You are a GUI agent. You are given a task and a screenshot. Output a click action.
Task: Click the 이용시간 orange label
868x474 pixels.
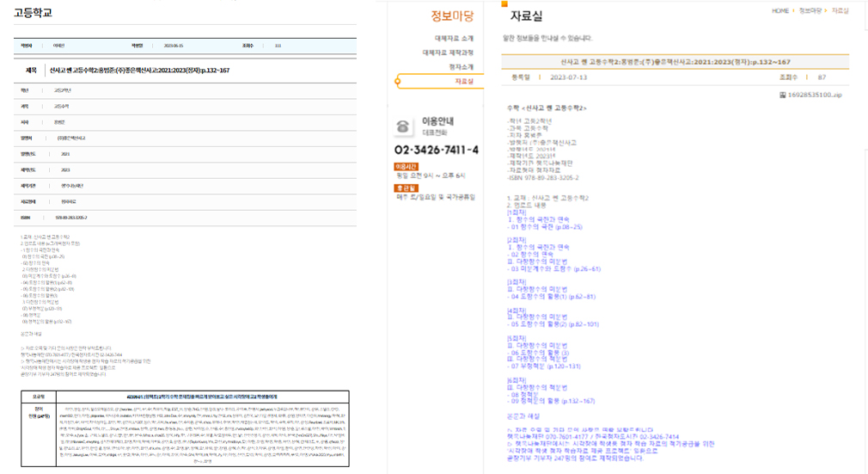pos(405,167)
